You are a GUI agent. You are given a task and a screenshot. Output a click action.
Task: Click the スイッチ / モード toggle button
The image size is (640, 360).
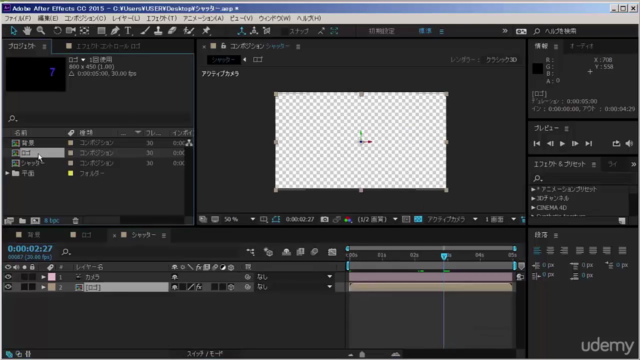205,354
